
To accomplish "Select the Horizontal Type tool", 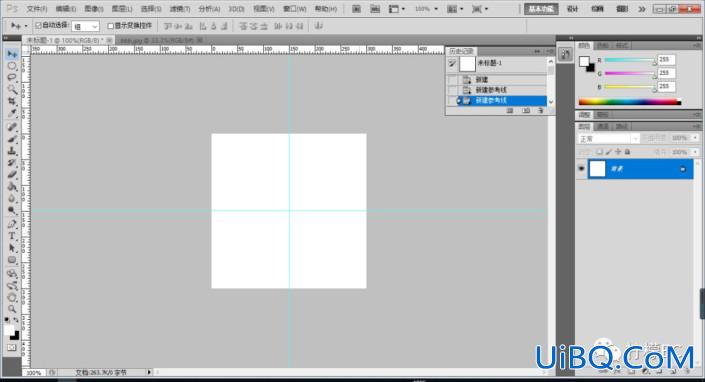I will click(x=12, y=236).
